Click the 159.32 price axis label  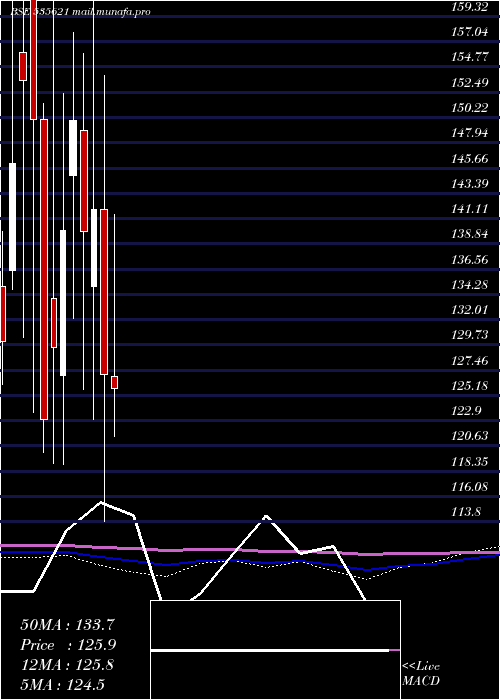tap(470, 7)
